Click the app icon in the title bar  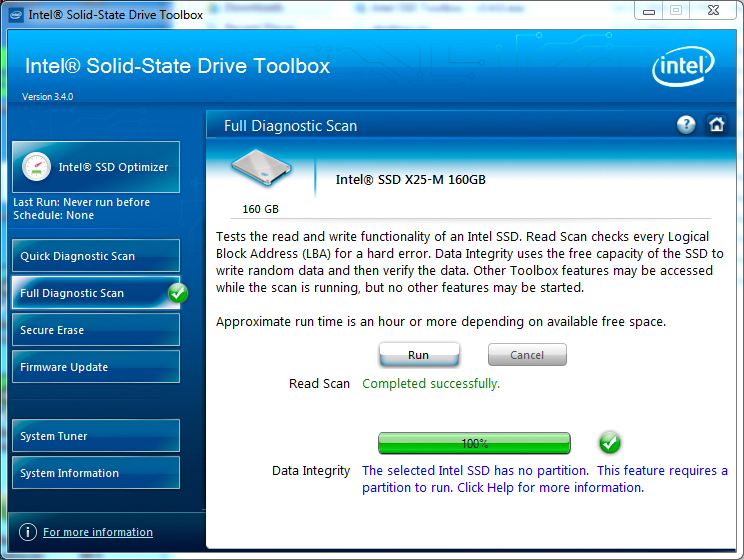(x=16, y=15)
